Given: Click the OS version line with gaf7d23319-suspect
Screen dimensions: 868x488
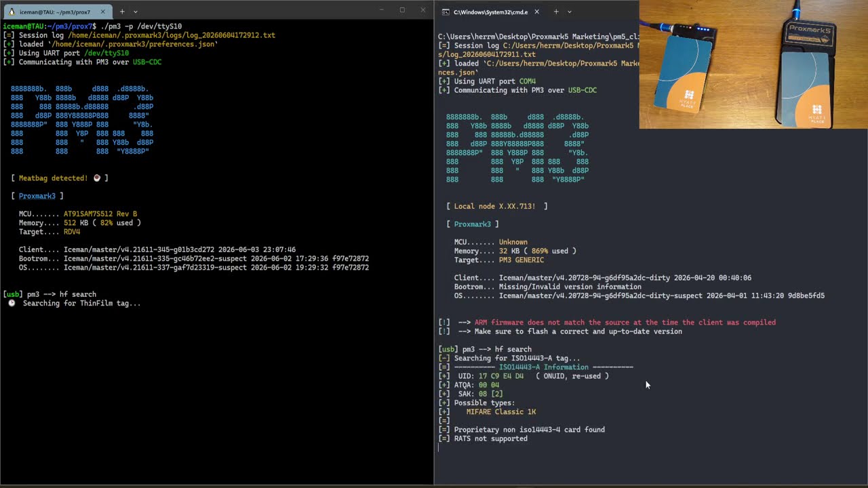Looking at the screenshot, I should [x=194, y=268].
